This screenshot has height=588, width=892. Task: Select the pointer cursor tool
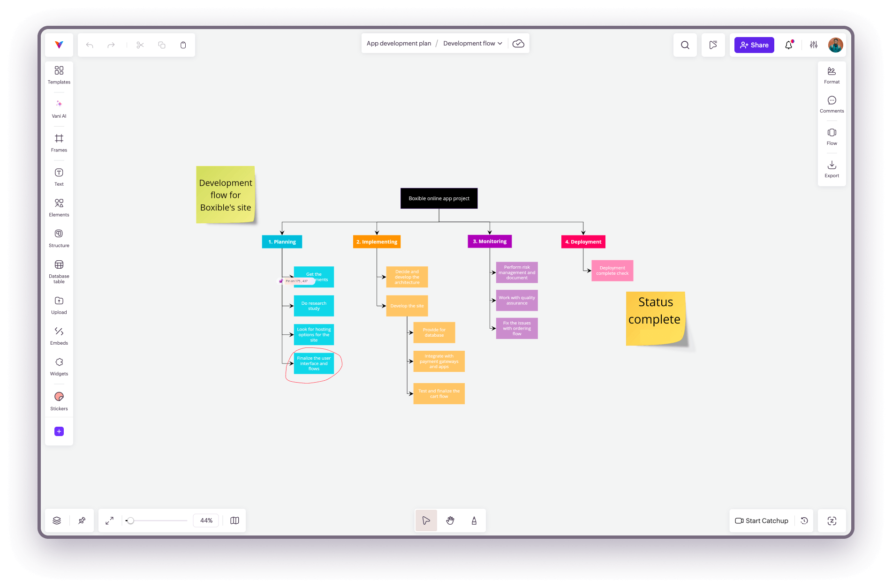426,520
